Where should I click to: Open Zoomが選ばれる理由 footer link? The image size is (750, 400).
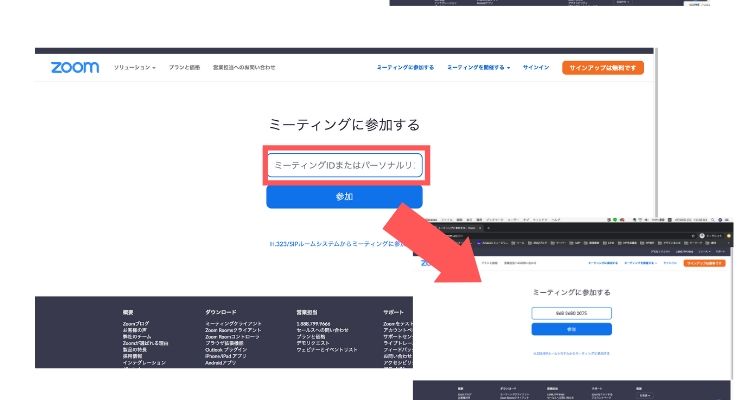(145, 343)
